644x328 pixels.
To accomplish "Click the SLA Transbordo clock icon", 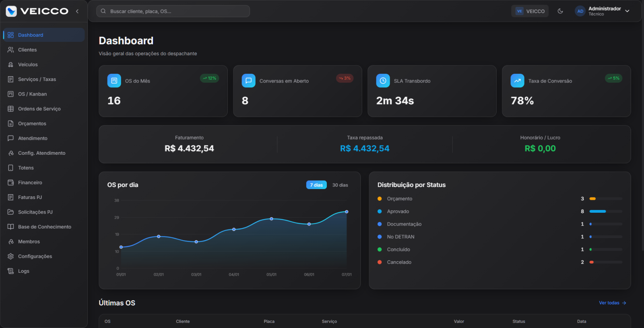I will 383,81.
